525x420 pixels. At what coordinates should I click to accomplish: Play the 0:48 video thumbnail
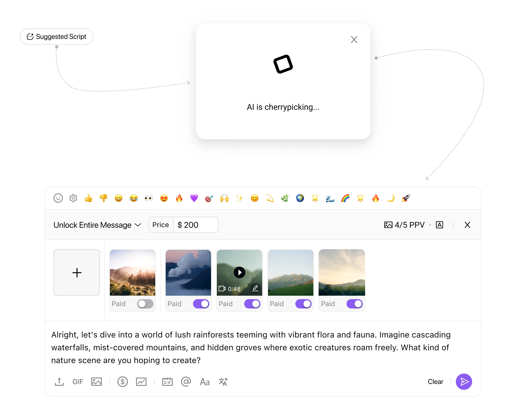coord(239,272)
